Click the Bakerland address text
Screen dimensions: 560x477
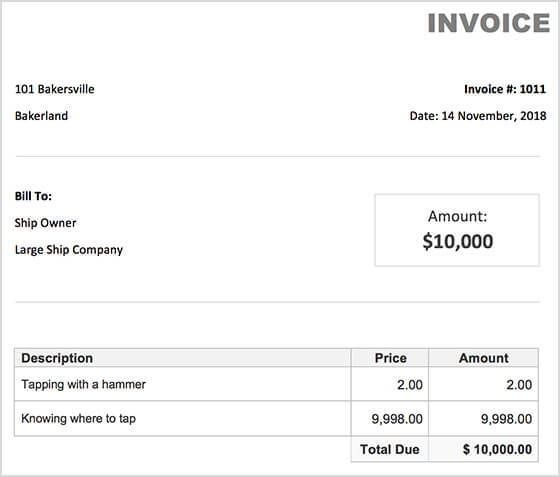41,116
